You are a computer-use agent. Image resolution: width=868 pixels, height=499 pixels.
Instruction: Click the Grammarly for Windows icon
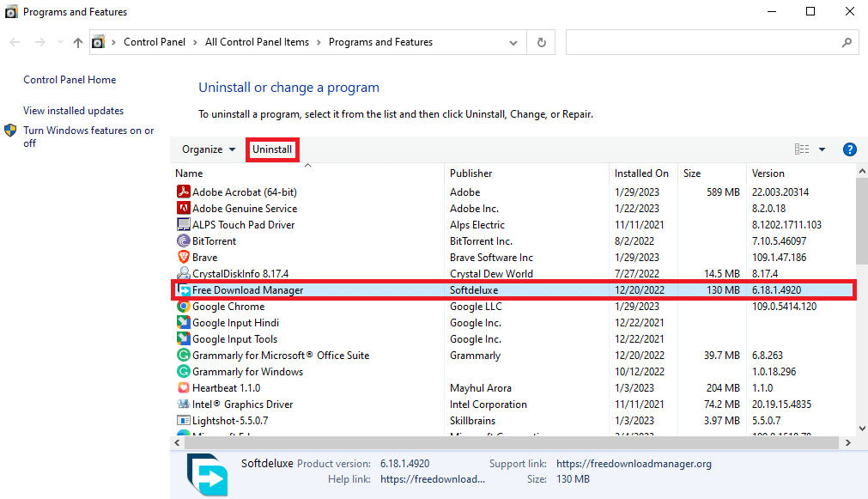click(x=183, y=371)
